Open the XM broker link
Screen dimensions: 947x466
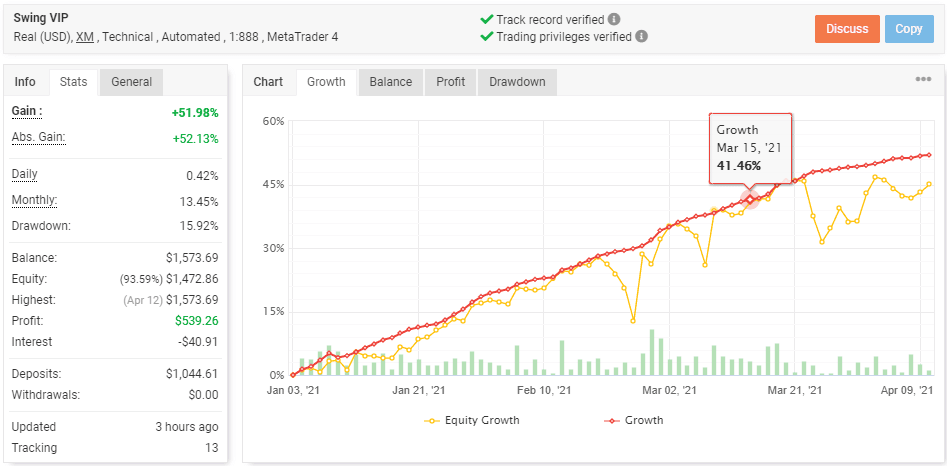[x=85, y=37]
